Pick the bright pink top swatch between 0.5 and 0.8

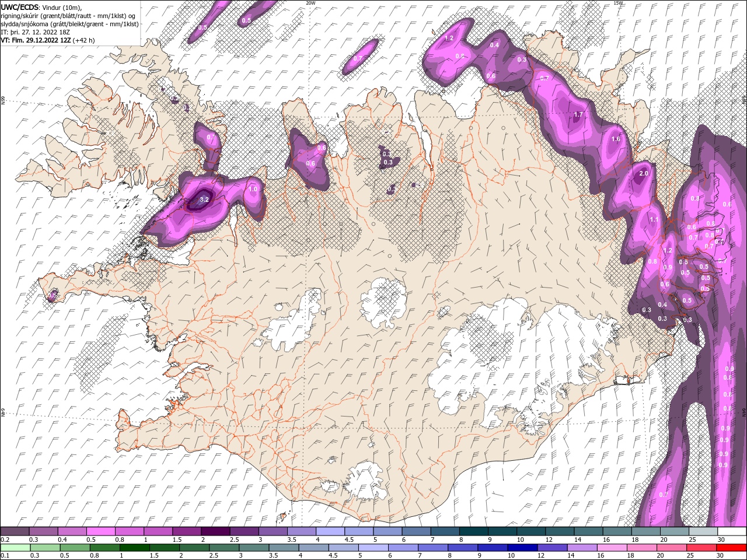100,531
